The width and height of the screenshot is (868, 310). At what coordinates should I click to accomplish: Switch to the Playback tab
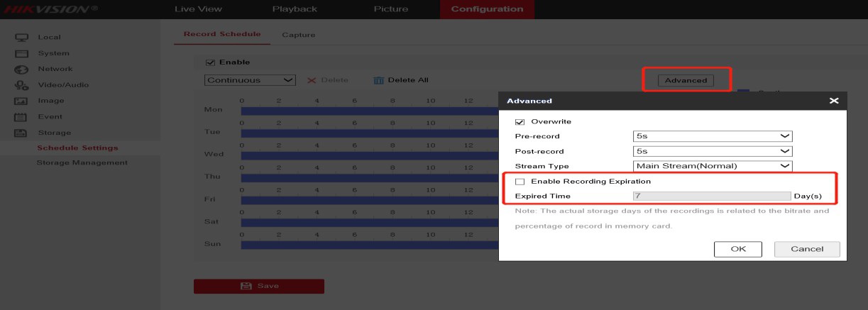[295, 9]
